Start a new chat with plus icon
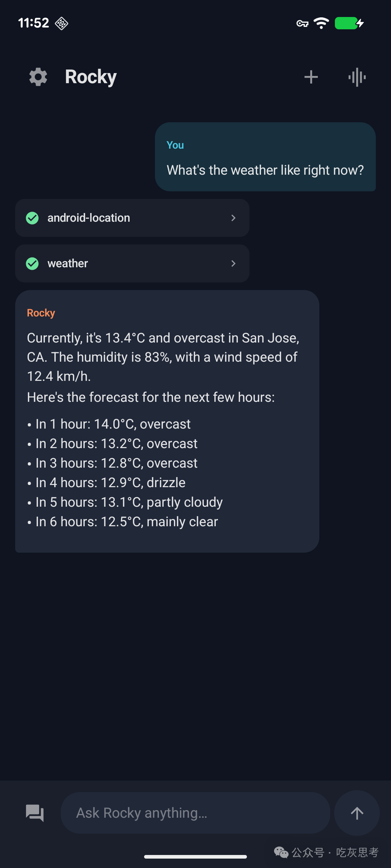 point(311,77)
